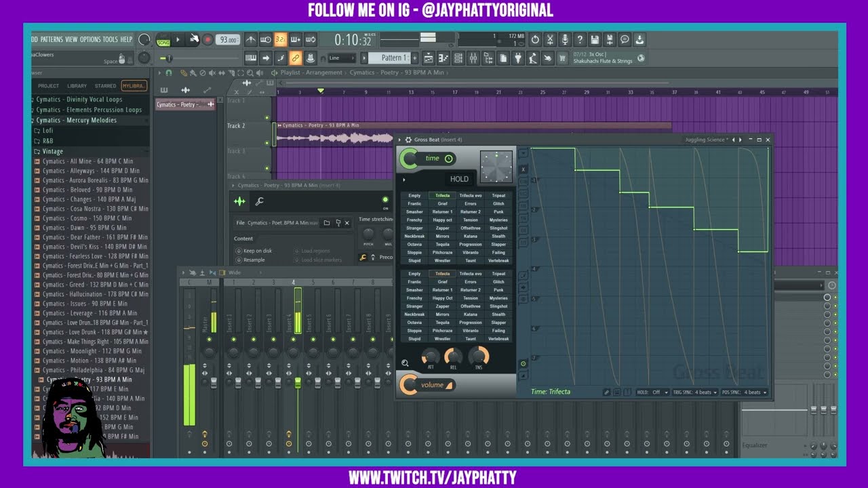Adjust the Gross Beat volume knob
The height and width of the screenshot is (488, 868).
pos(408,384)
